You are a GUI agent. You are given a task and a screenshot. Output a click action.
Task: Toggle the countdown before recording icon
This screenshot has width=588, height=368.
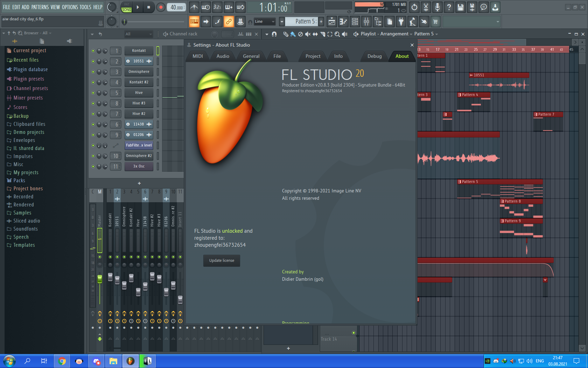(x=217, y=7)
